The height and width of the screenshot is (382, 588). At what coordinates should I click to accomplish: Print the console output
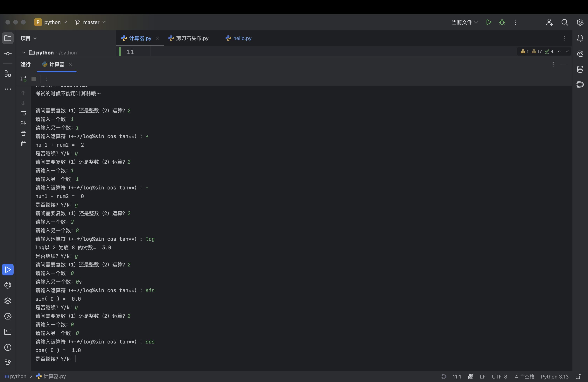[23, 133]
